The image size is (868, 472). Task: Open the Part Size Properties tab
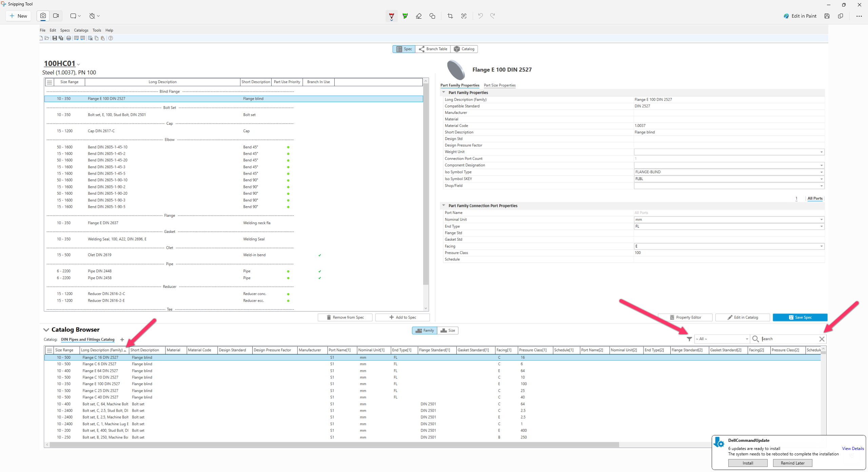tap(499, 85)
